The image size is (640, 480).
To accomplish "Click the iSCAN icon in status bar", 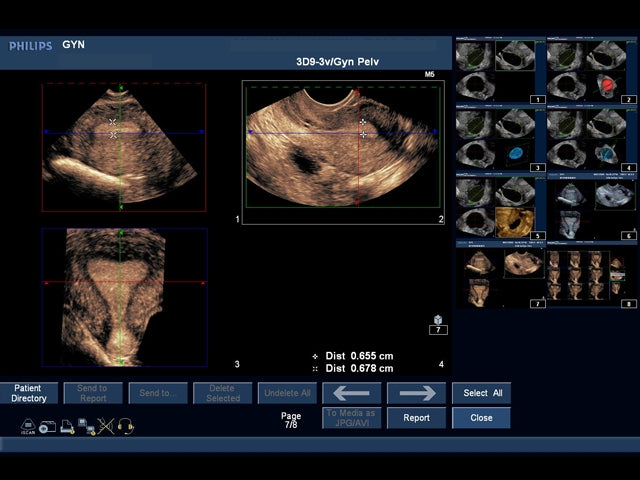I will tap(29, 425).
